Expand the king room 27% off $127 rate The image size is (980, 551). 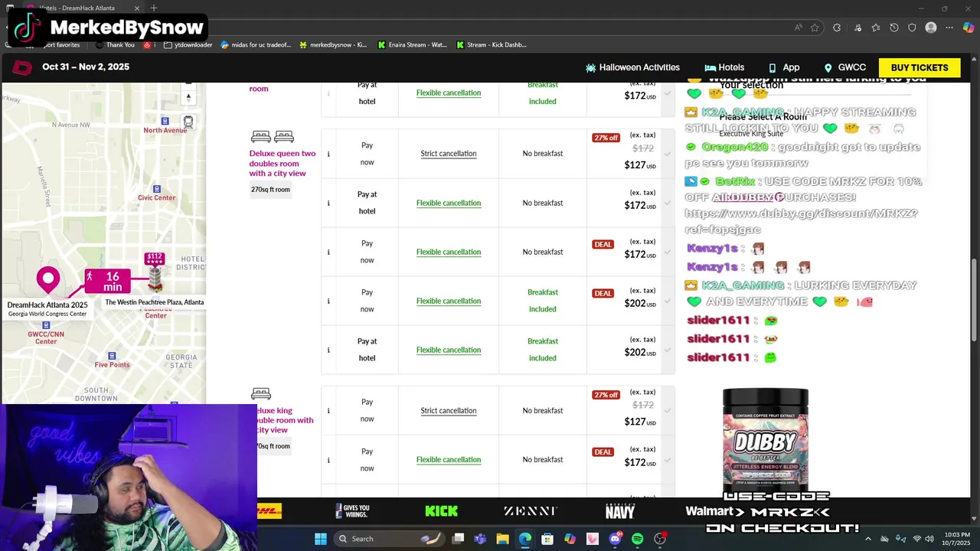pyautogui.click(x=668, y=411)
